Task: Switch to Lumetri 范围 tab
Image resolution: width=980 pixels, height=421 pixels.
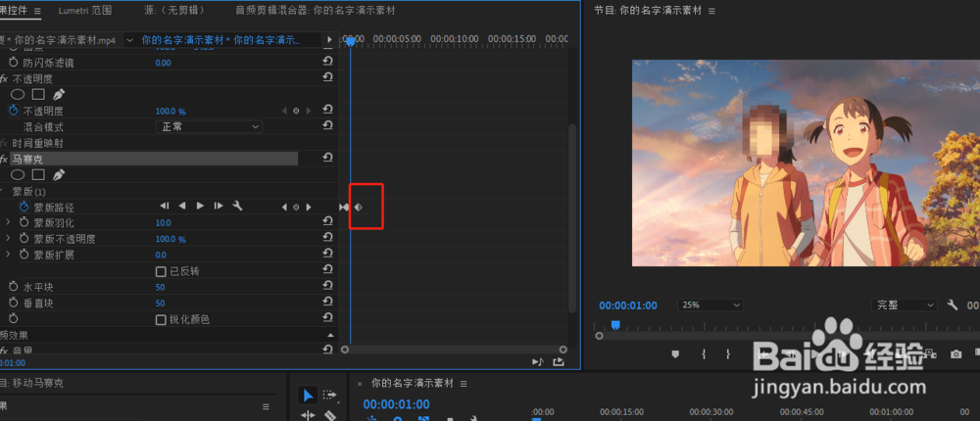Action: (x=85, y=11)
